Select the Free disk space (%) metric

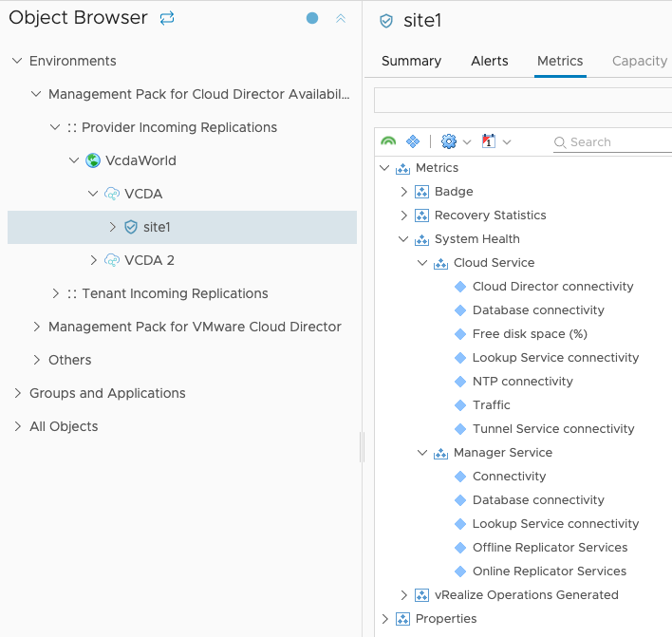[530, 334]
